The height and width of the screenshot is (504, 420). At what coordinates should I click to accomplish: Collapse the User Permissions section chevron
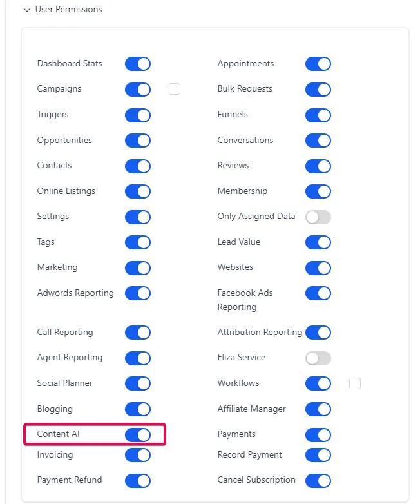[x=27, y=10]
